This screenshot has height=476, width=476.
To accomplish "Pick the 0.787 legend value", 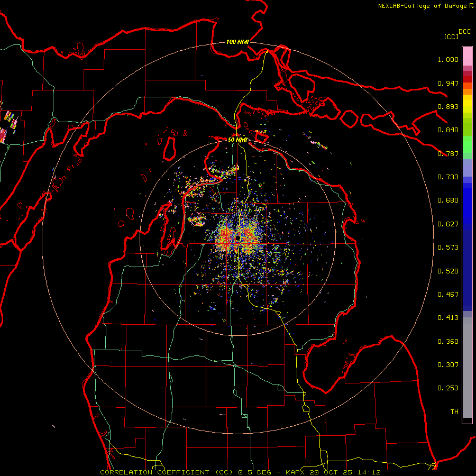I will click(x=448, y=153).
